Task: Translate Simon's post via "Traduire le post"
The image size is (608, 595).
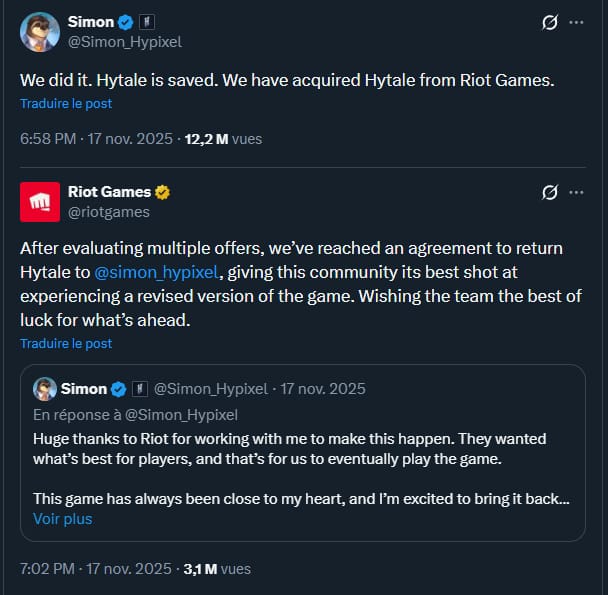Action: (x=66, y=103)
